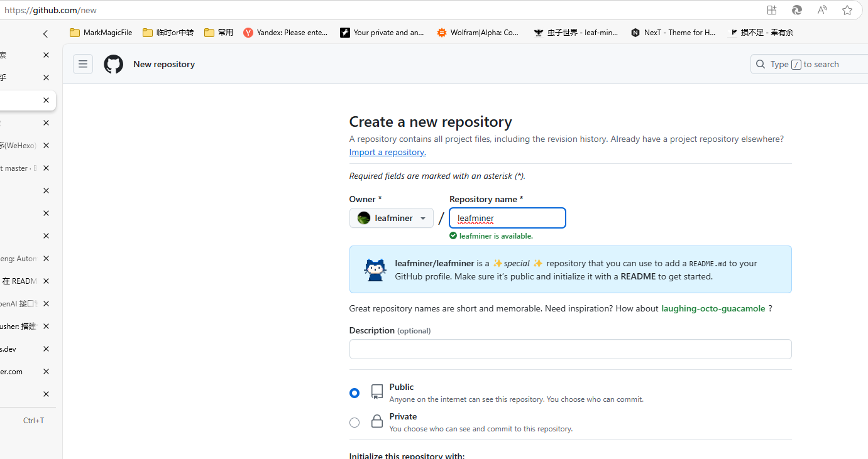Select the Public repository radio button

click(354, 393)
